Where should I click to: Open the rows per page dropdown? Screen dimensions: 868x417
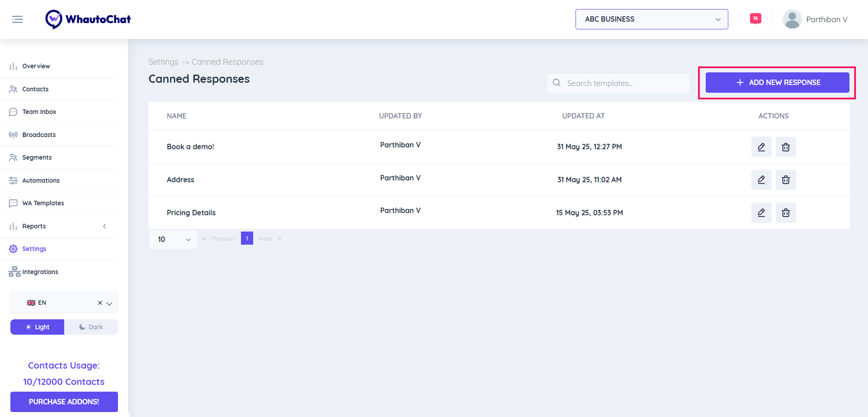coord(173,239)
